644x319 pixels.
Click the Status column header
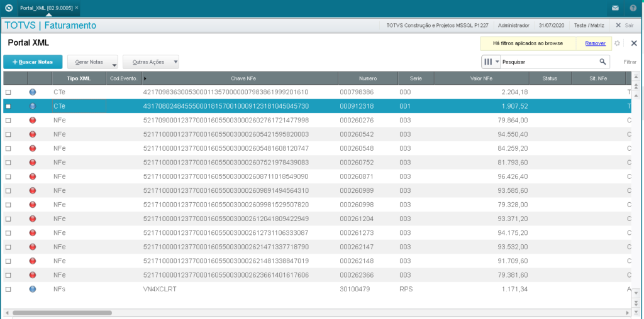(550, 78)
